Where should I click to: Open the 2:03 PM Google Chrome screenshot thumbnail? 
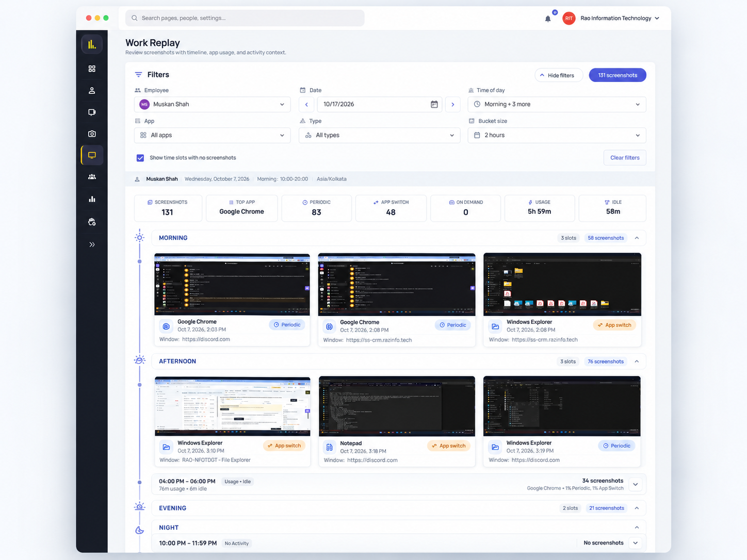coord(232,284)
